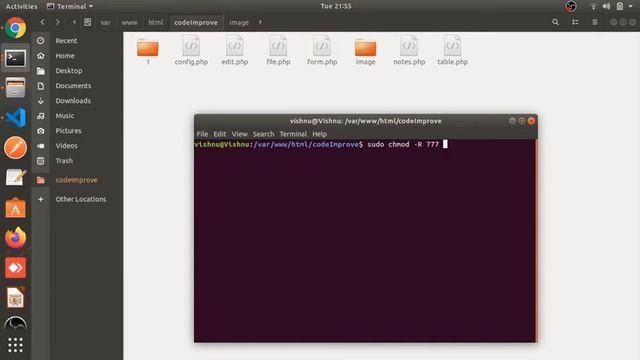Launch Firefox from the dock
Image resolution: width=640 pixels, height=360 pixels.
pos(16,238)
